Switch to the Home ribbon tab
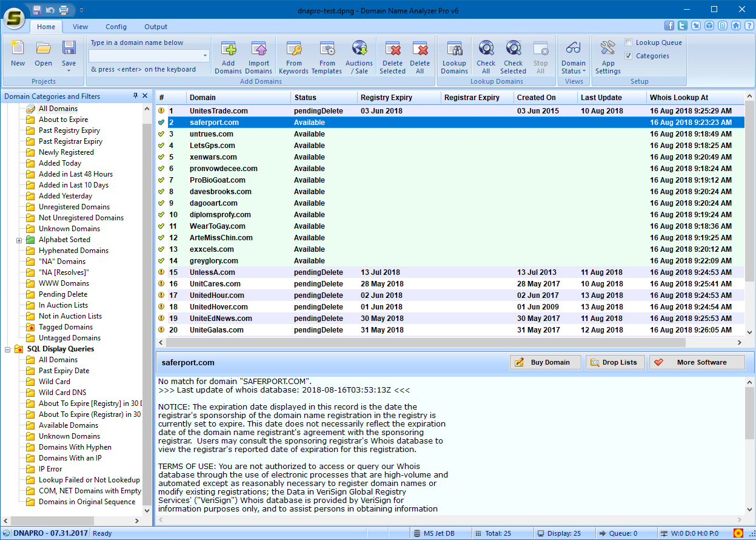756x540 pixels. pyautogui.click(x=46, y=27)
